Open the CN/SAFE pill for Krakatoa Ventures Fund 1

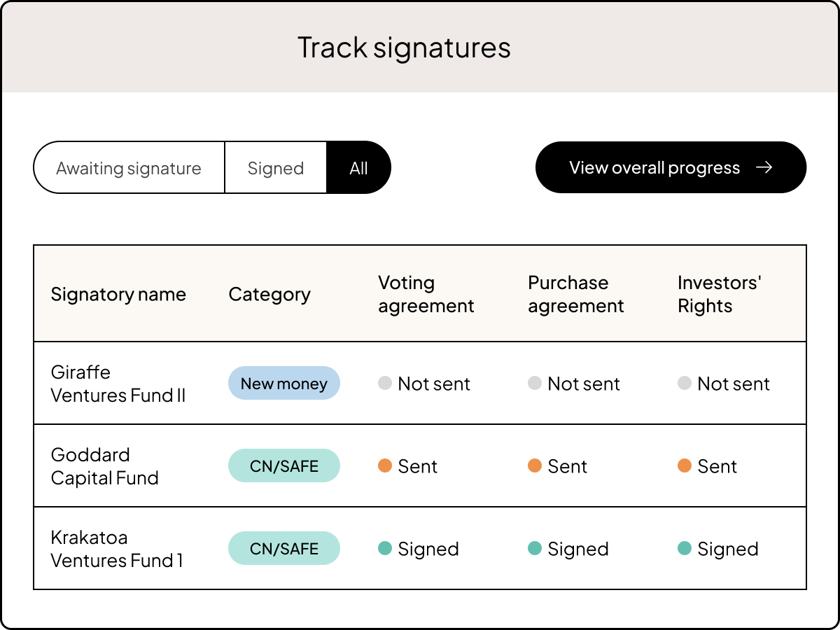(x=284, y=548)
